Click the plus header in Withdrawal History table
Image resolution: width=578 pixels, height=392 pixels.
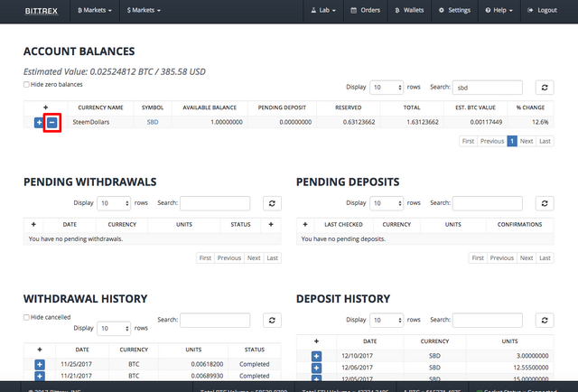[x=40, y=350]
